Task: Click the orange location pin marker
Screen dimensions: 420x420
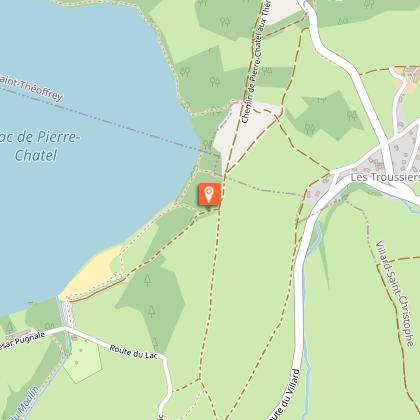Action: (210, 194)
